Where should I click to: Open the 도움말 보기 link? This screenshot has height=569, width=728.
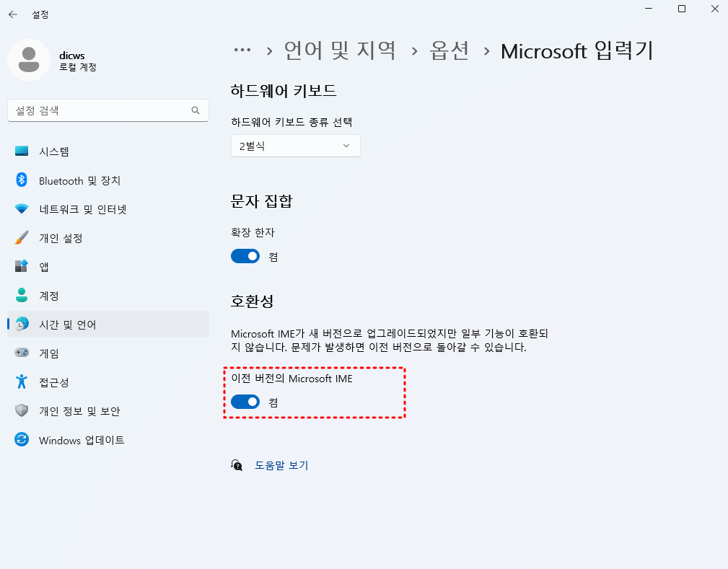click(282, 465)
